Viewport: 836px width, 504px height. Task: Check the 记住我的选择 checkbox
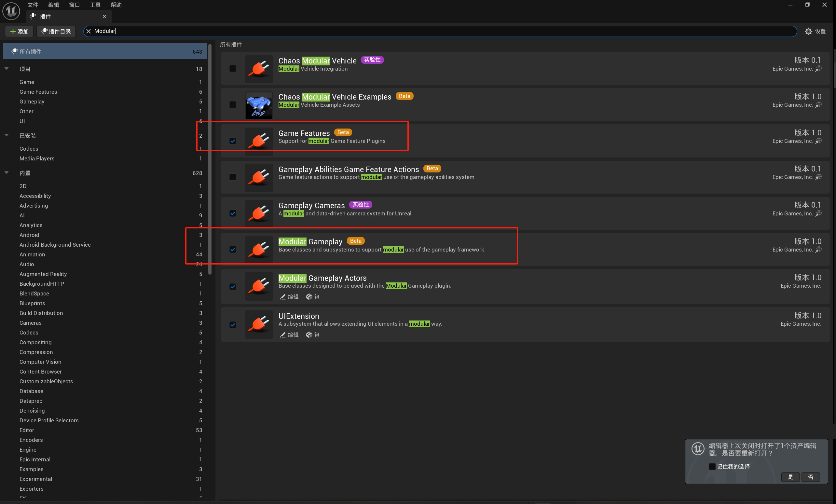[x=712, y=467]
